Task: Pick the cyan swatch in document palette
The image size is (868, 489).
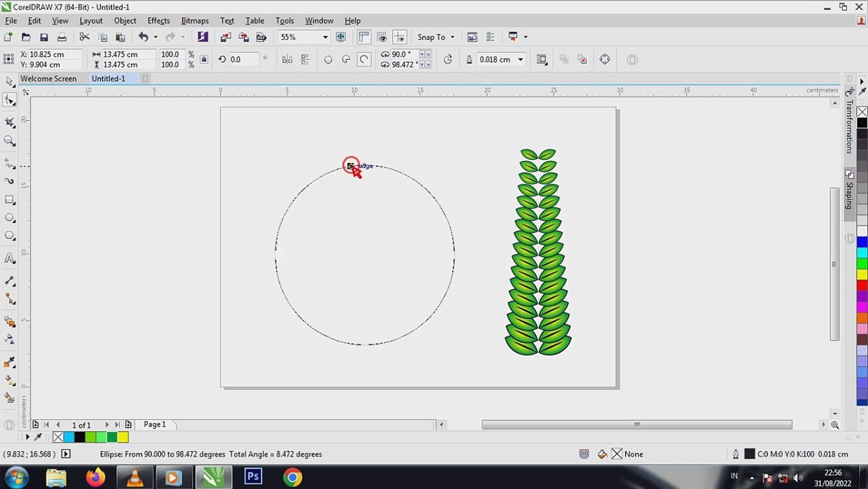Action: click(69, 437)
